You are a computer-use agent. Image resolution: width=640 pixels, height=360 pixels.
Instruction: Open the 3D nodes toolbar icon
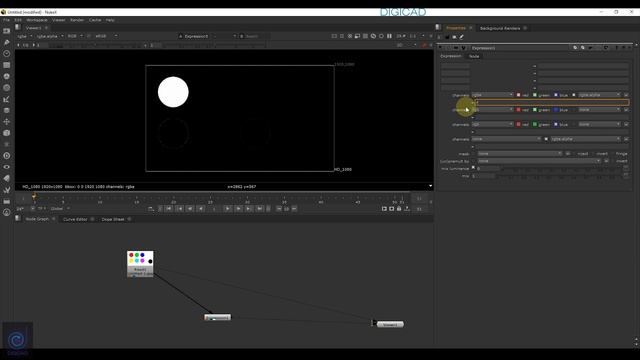tap(7, 133)
